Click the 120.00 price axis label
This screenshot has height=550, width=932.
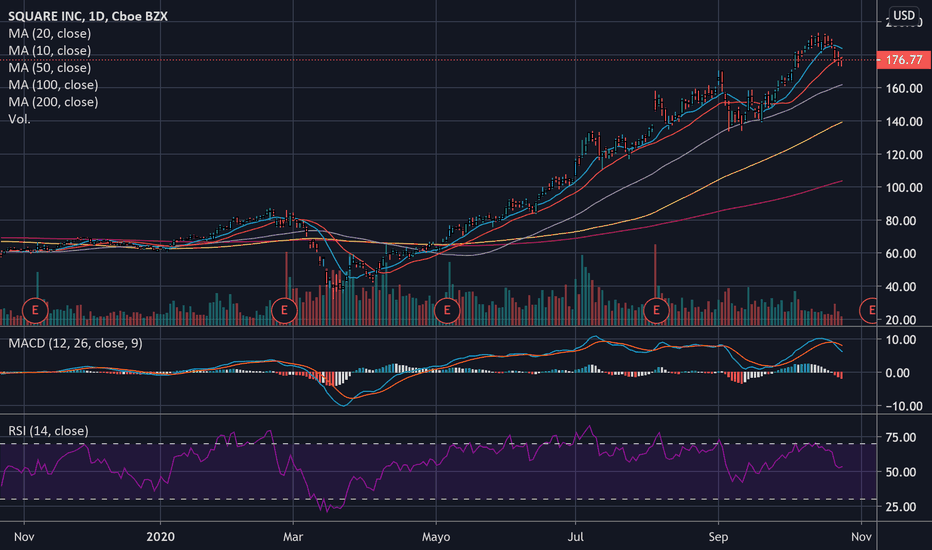(x=903, y=155)
